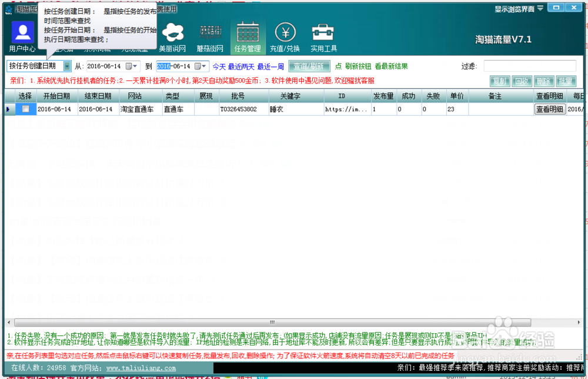Click the 淘猫流量V7.1 title text

tap(503, 40)
